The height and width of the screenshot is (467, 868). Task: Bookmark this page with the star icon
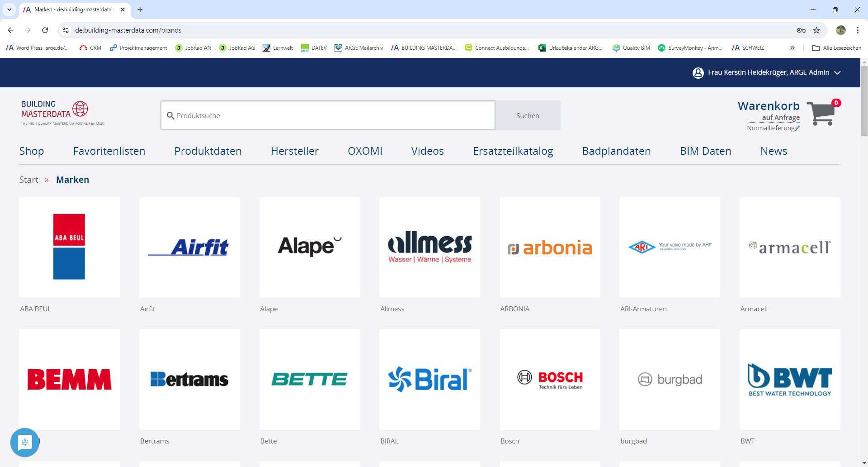coord(816,30)
